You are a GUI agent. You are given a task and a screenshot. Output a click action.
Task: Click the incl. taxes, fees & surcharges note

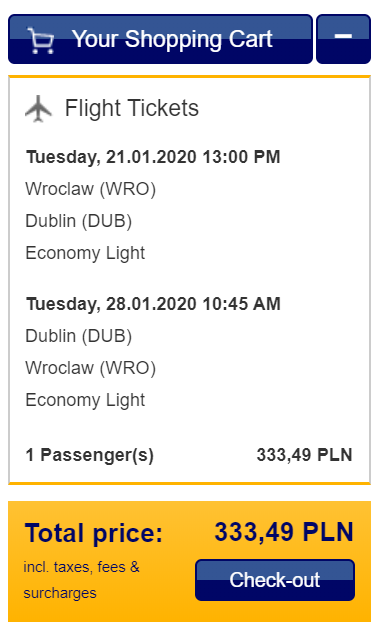[81, 580]
